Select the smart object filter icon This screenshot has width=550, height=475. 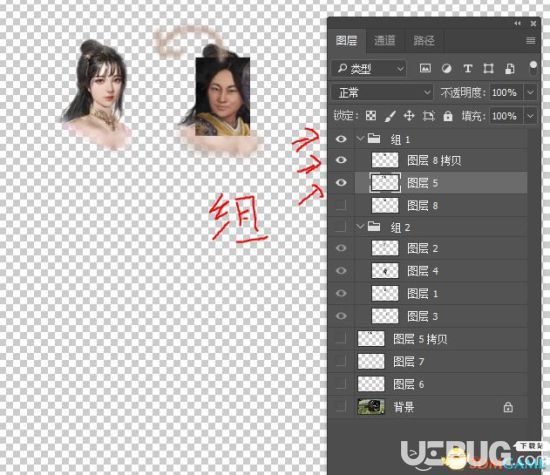tap(510, 68)
